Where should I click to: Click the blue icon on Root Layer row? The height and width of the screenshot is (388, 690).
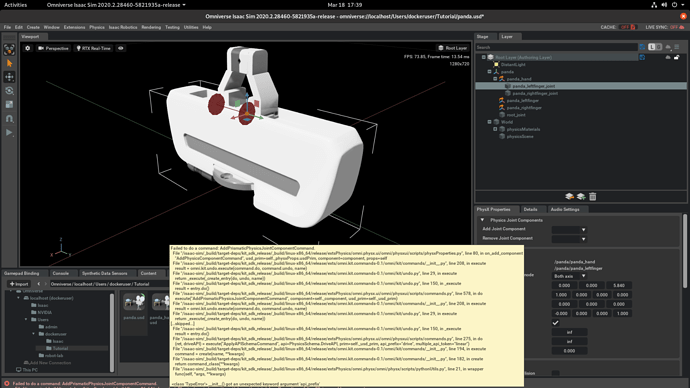tap(642, 57)
